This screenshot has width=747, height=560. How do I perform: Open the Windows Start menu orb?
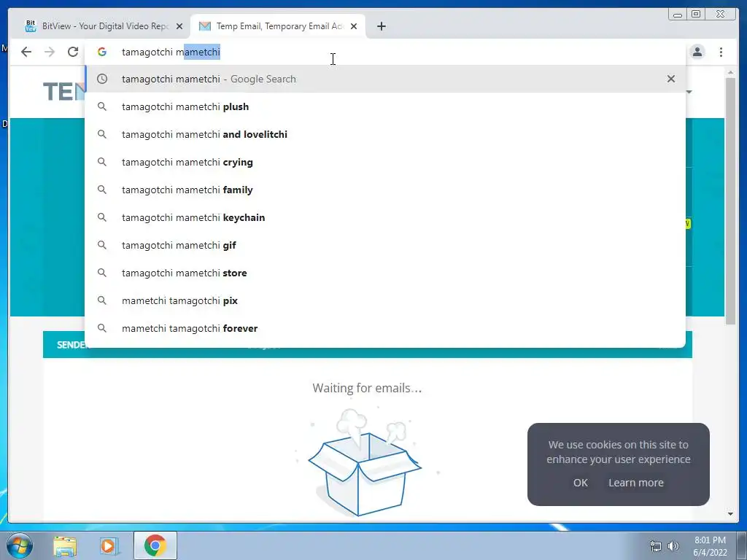pyautogui.click(x=20, y=545)
